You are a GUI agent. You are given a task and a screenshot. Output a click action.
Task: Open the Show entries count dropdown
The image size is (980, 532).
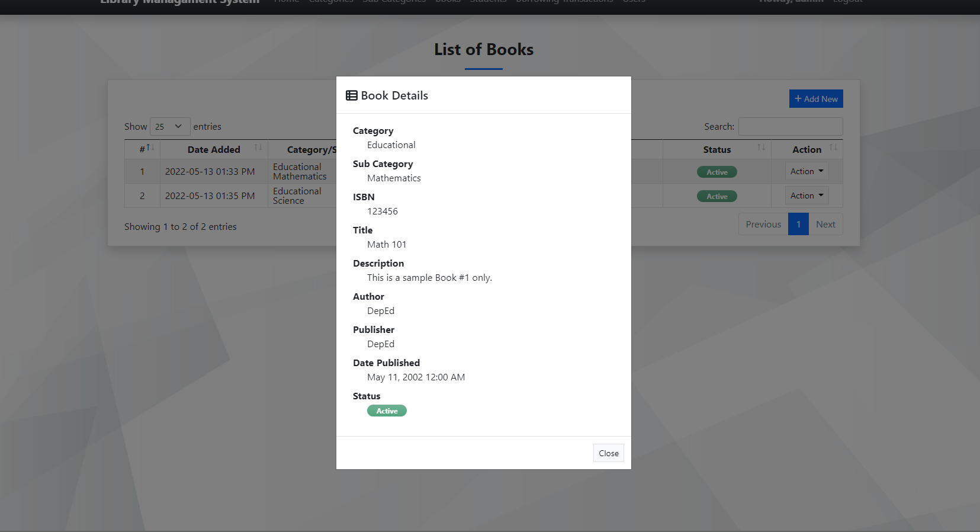(170, 126)
